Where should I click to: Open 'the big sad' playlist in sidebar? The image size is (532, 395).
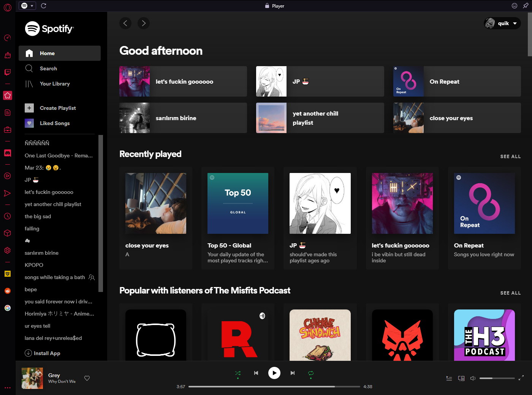click(x=38, y=216)
